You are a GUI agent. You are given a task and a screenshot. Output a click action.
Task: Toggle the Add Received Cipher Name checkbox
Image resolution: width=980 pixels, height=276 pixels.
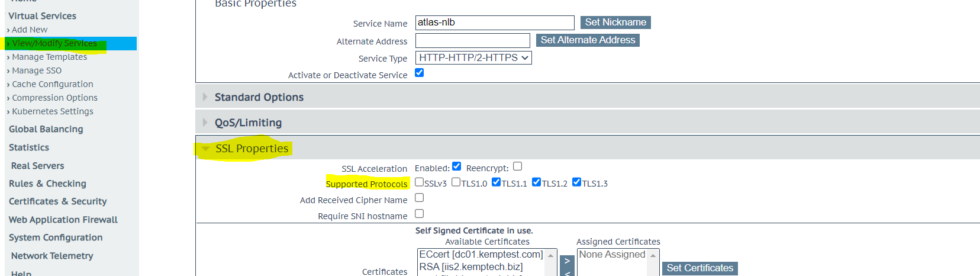pos(420,198)
